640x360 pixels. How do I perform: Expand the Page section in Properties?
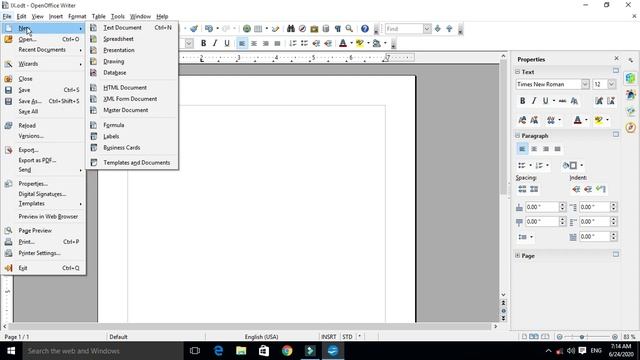[x=518, y=256]
